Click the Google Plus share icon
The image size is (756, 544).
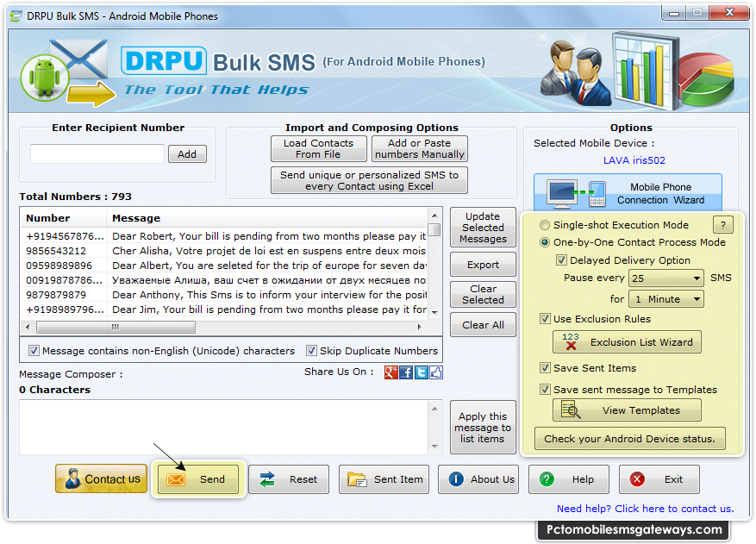click(x=391, y=372)
